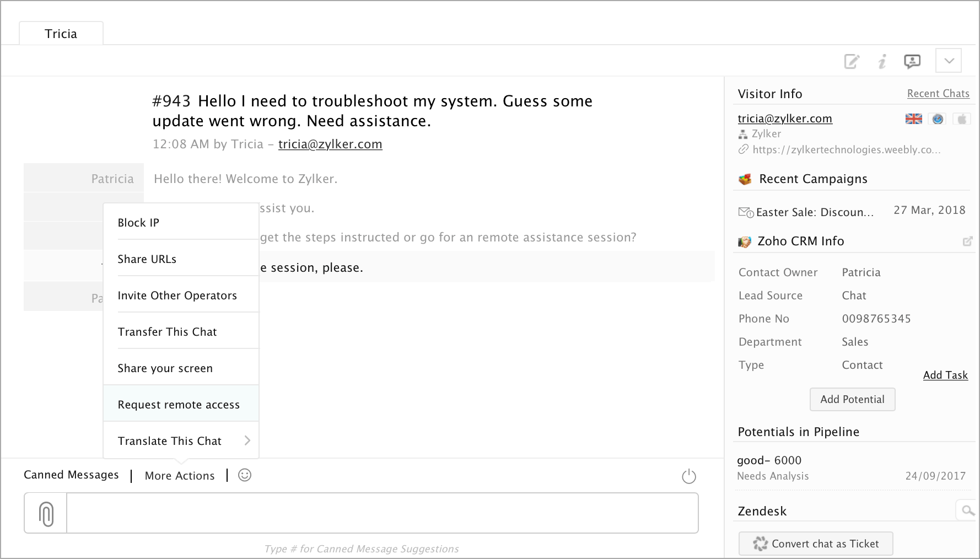
Task: Open the zylkertechnologies weebly URL
Action: [847, 149]
